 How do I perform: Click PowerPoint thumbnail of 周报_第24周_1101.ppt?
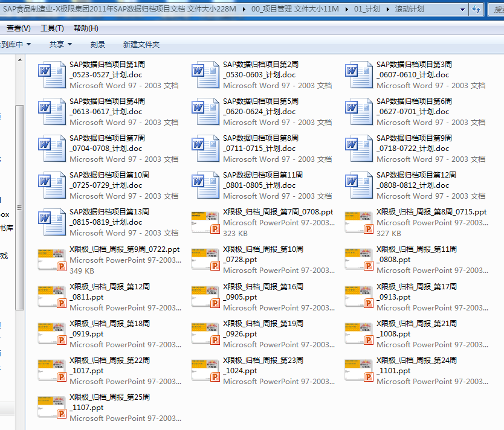(359, 371)
